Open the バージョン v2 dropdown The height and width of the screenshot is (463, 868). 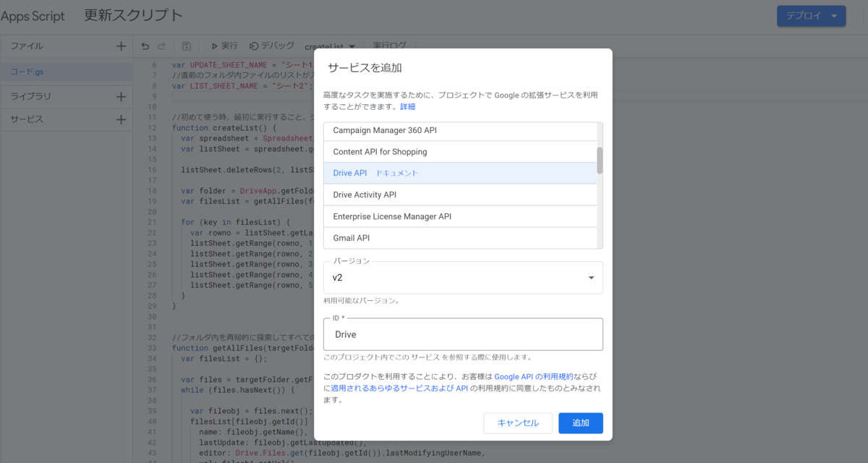(463, 278)
